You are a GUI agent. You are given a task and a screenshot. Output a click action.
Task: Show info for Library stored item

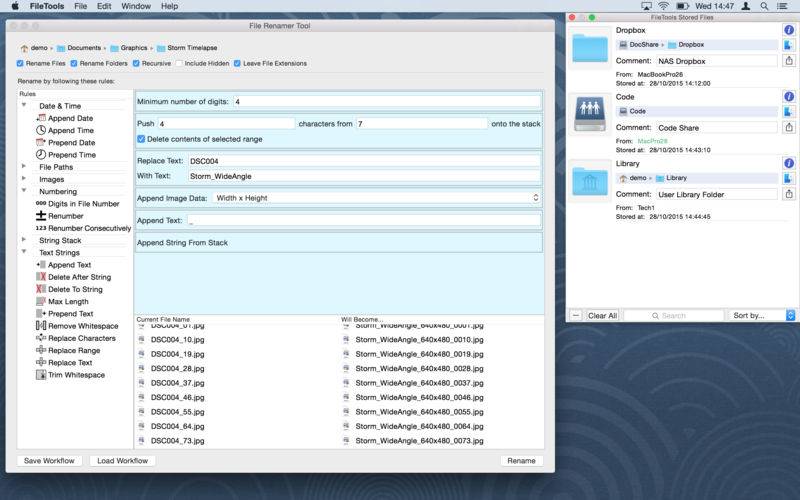pos(789,163)
